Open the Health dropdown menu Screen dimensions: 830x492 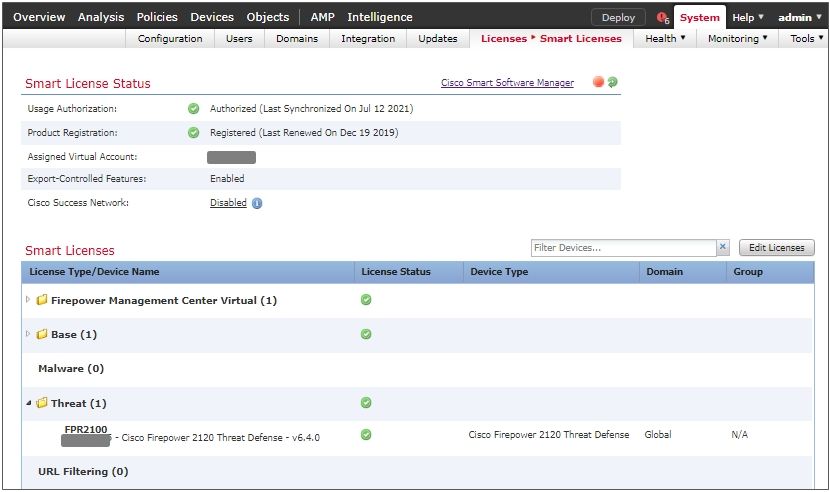[665, 38]
